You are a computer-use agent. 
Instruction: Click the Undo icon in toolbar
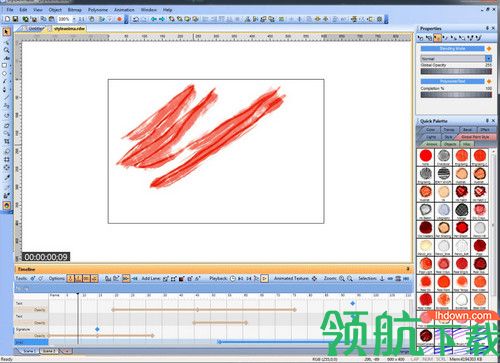(136, 19)
